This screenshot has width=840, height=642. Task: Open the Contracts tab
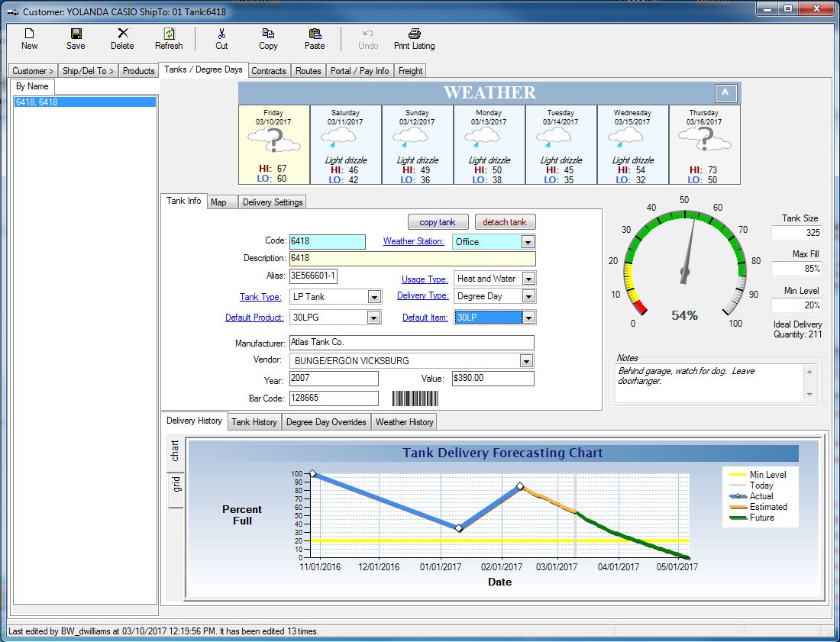point(268,71)
